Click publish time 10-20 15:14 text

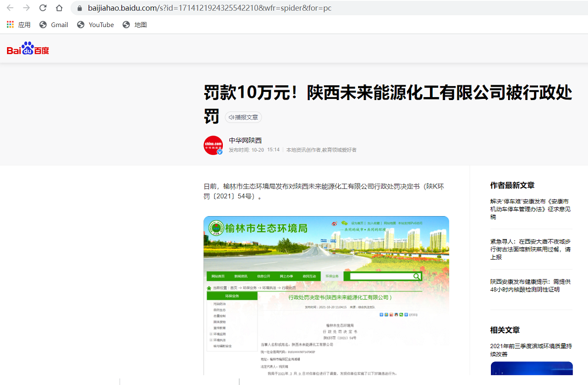pos(254,150)
